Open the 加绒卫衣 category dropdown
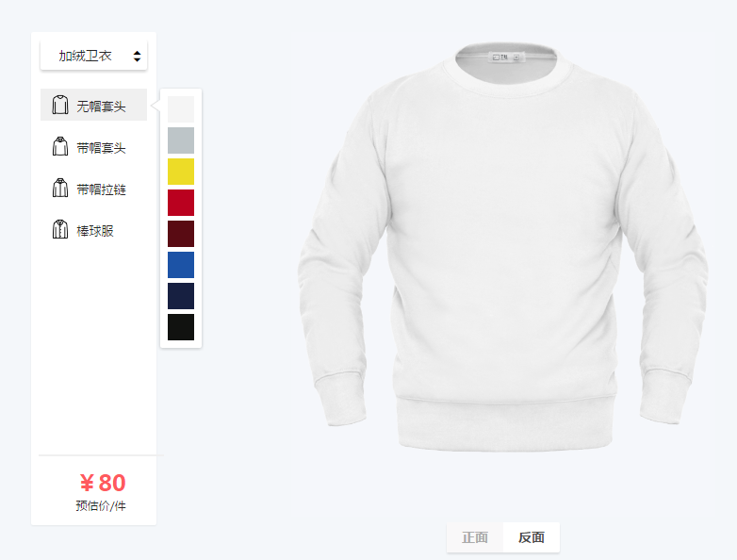Screen dimensions: 737x560 (94, 56)
